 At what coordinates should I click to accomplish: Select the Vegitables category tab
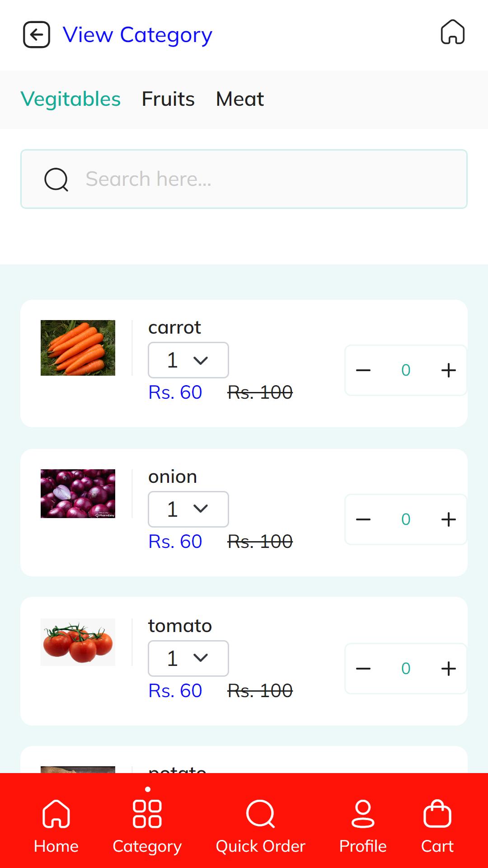pos(70,99)
